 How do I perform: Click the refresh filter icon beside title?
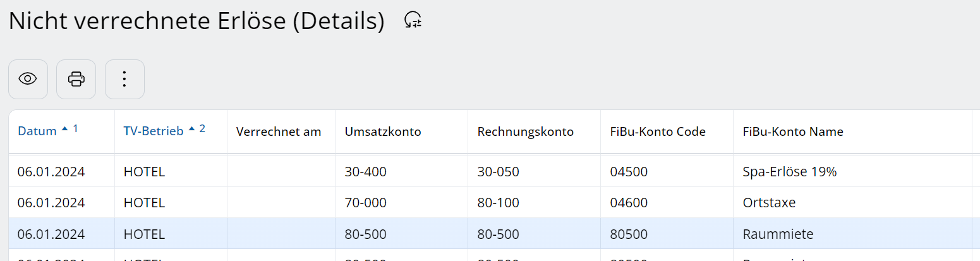pos(413,21)
